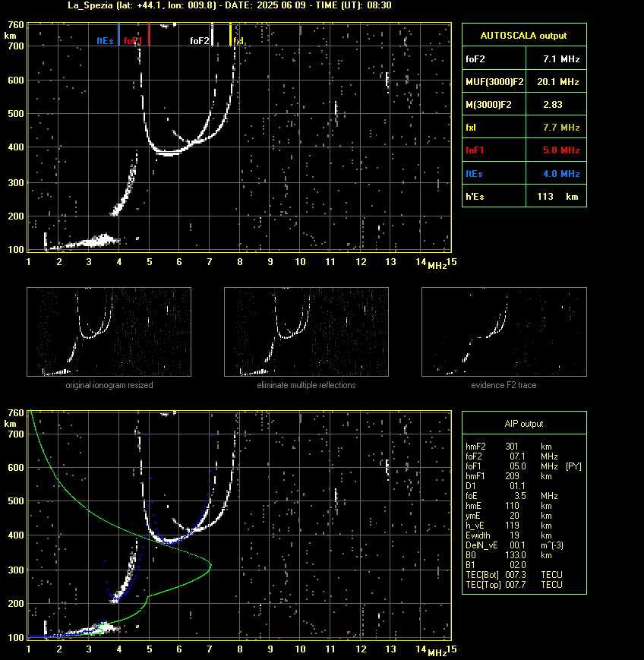Screen dimensions: 644x660
Task: Click the Ewidth value '19'
Action: coord(514,535)
